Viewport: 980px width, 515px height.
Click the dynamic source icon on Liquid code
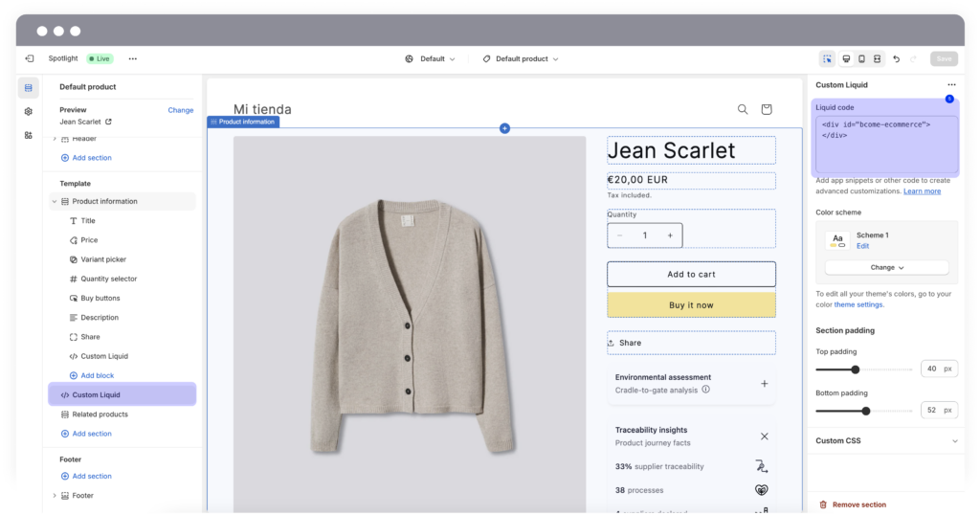click(949, 99)
